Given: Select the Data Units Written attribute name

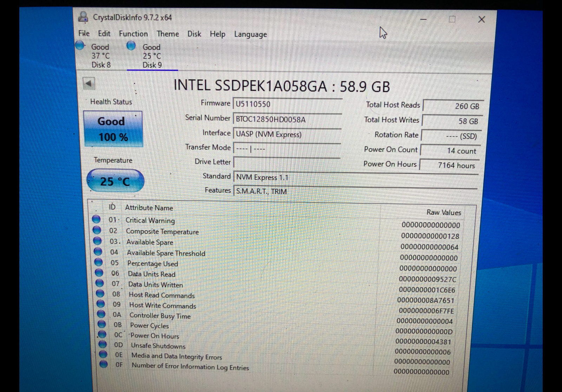Looking at the screenshot, I should click(156, 285).
